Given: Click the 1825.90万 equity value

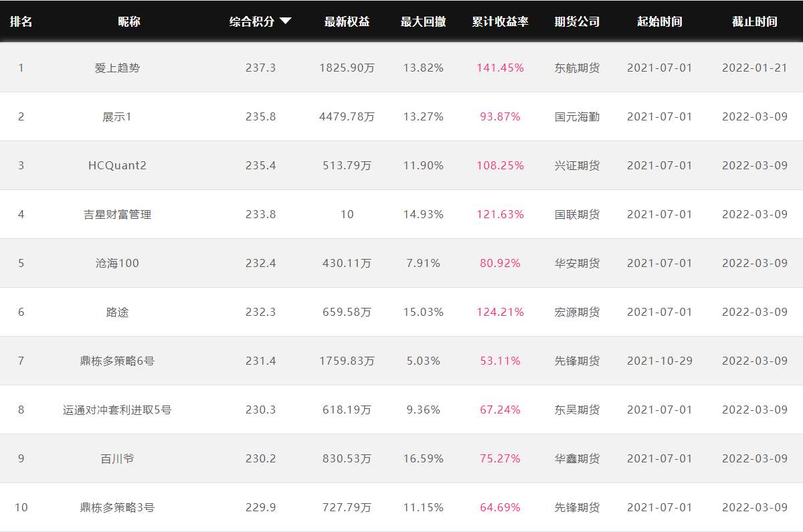Looking at the screenshot, I should [347, 68].
